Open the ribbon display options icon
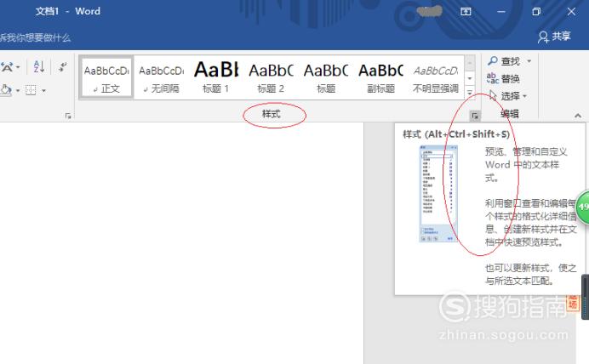 tap(466, 12)
